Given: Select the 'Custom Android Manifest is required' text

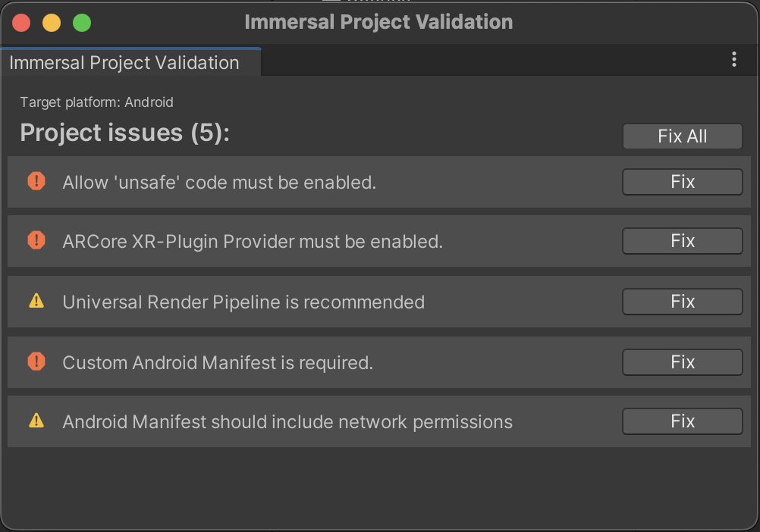Looking at the screenshot, I should pyautogui.click(x=218, y=362).
